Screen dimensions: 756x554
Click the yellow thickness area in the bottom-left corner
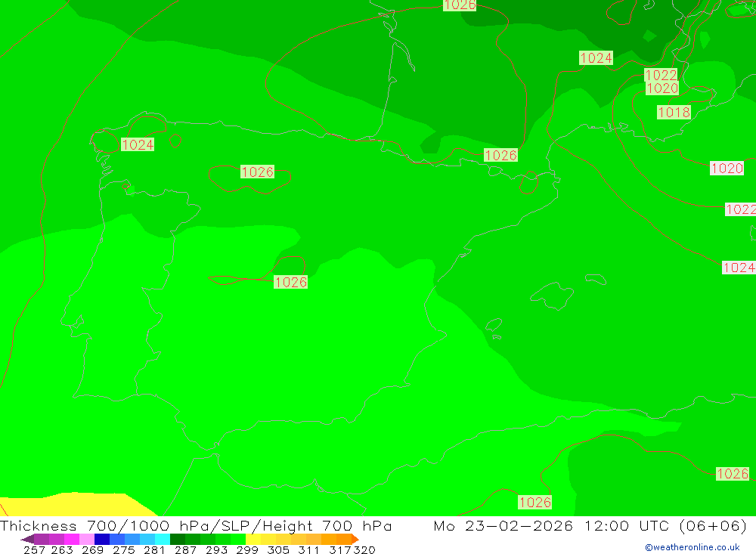(73, 505)
